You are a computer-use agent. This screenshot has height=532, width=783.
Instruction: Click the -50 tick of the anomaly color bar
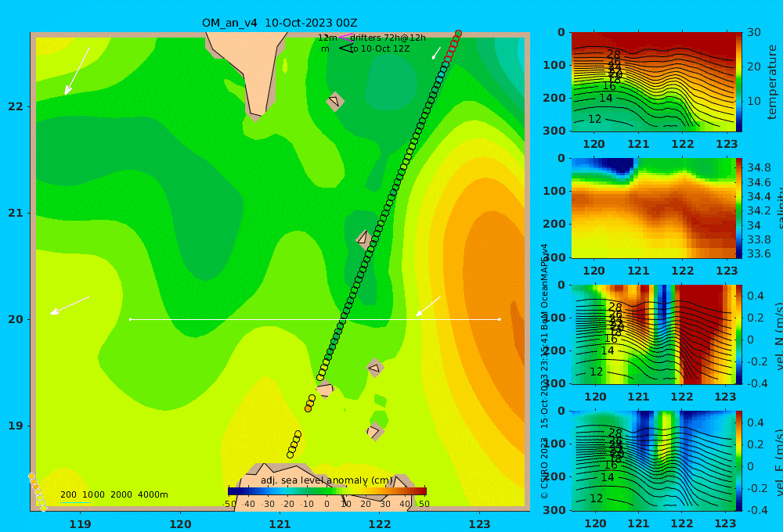coord(229,504)
